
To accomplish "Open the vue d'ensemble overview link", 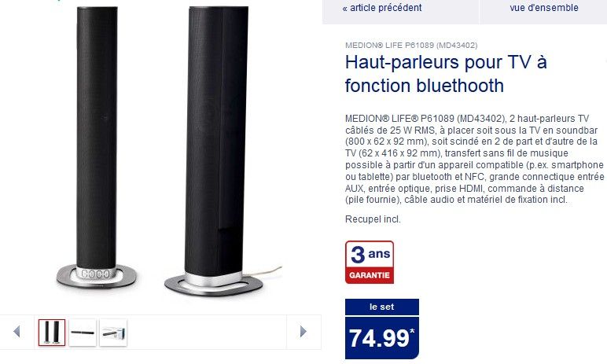I will [544, 7].
